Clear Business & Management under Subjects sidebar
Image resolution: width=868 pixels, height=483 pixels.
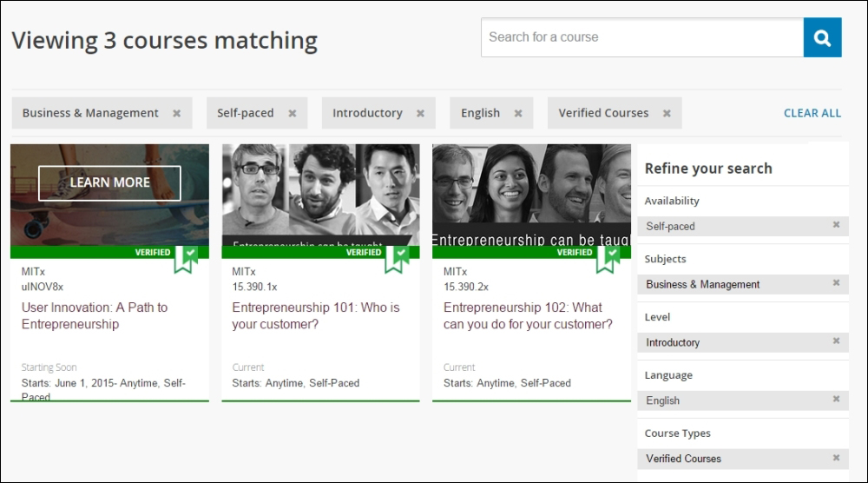pyautogui.click(x=837, y=283)
